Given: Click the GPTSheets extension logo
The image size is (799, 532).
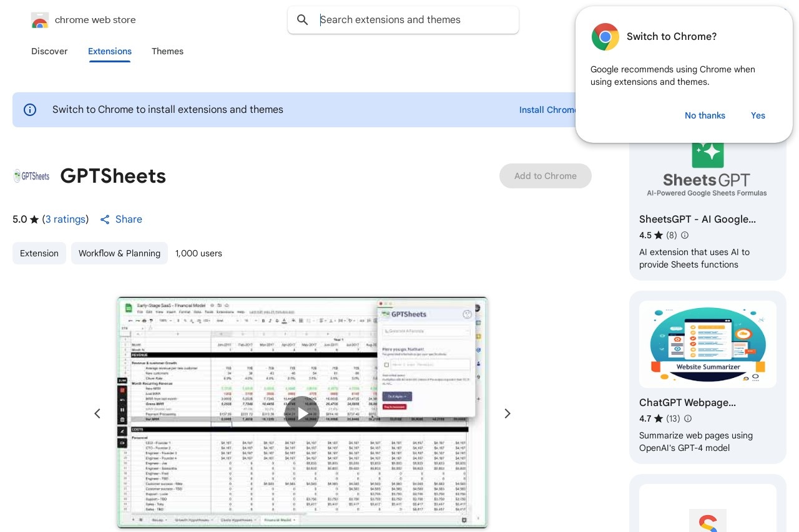Looking at the screenshot, I should pyautogui.click(x=31, y=176).
